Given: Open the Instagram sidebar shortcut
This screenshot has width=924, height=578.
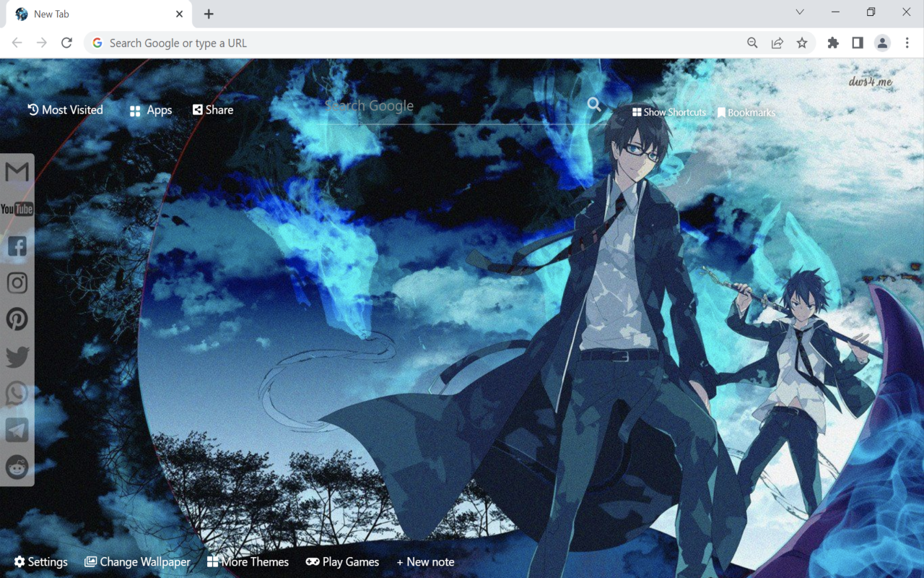Looking at the screenshot, I should click(x=17, y=282).
